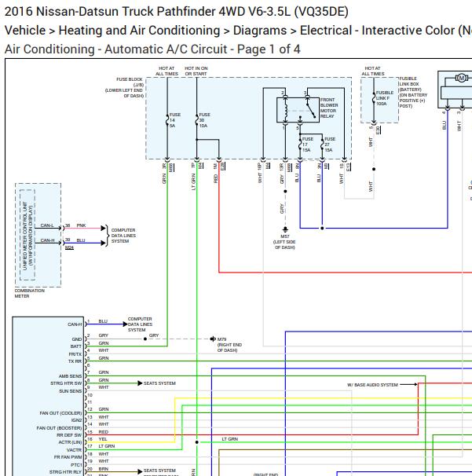Click the Fuse 30 10A symbol
The height and width of the screenshot is (476, 472).
coord(196,120)
